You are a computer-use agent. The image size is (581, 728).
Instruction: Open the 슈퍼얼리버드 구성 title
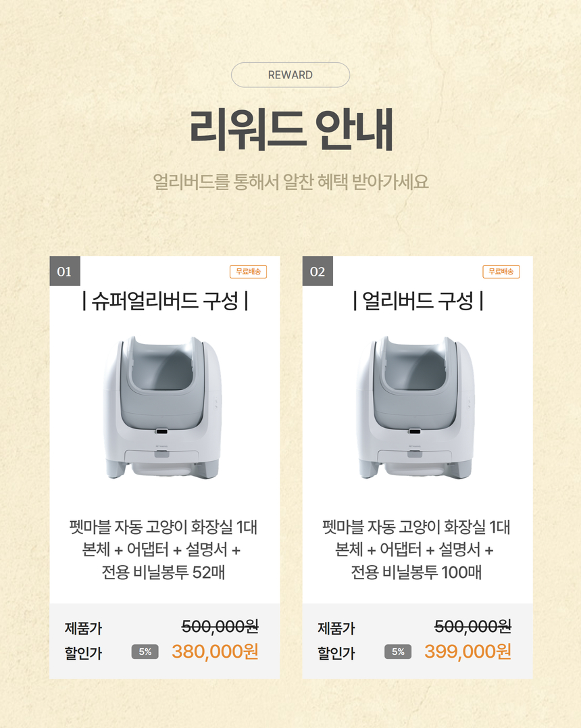[165, 301]
